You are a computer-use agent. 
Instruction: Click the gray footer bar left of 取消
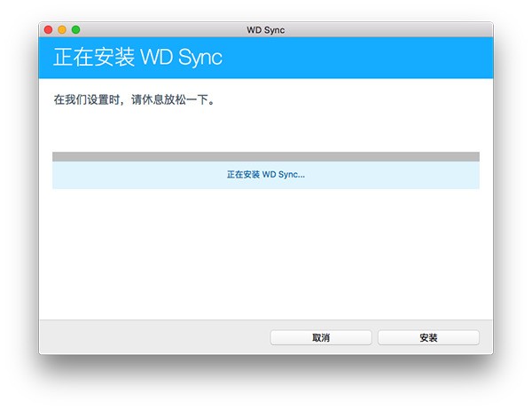coord(151,338)
